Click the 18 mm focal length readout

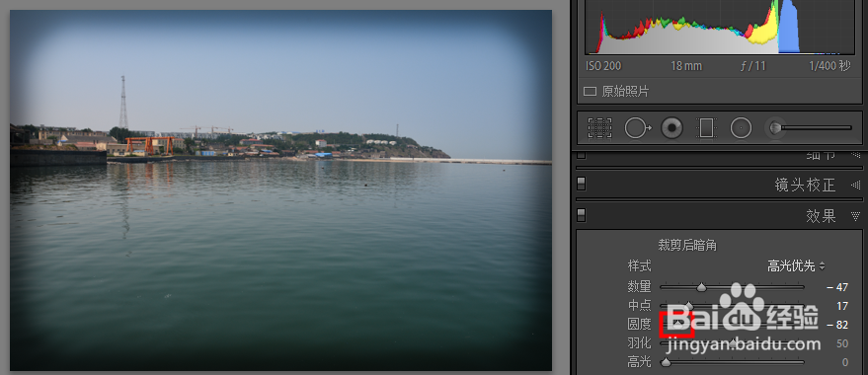pyautogui.click(x=686, y=66)
